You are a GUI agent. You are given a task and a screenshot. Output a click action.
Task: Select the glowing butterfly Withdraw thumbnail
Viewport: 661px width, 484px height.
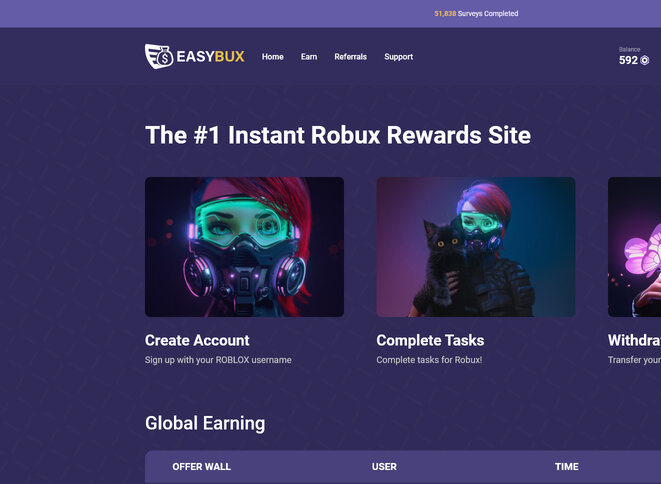(634, 247)
